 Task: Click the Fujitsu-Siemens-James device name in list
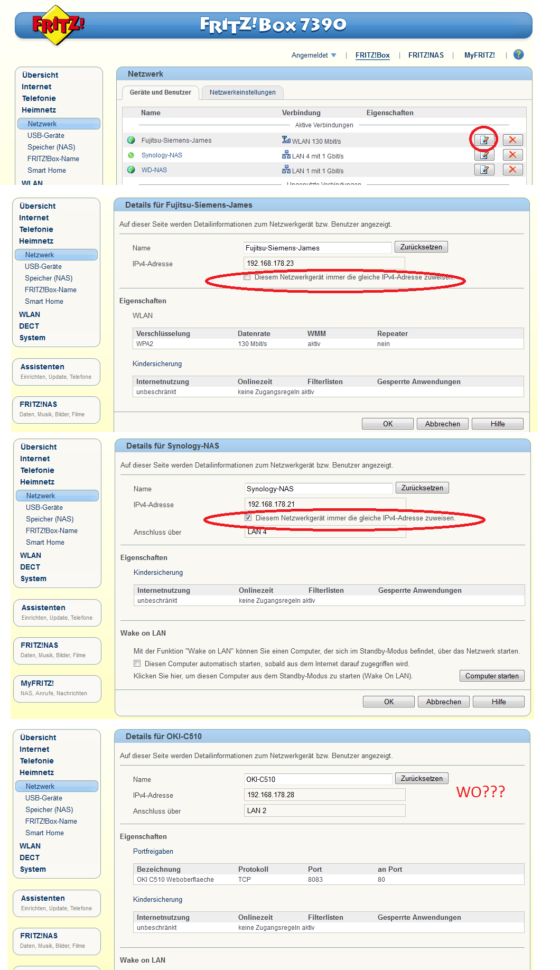(x=176, y=141)
